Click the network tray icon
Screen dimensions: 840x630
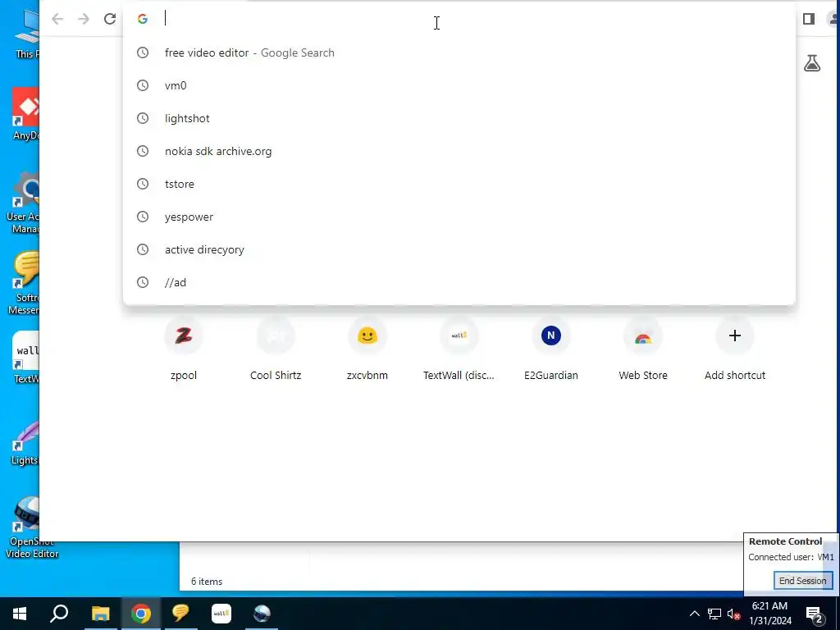coord(714,614)
